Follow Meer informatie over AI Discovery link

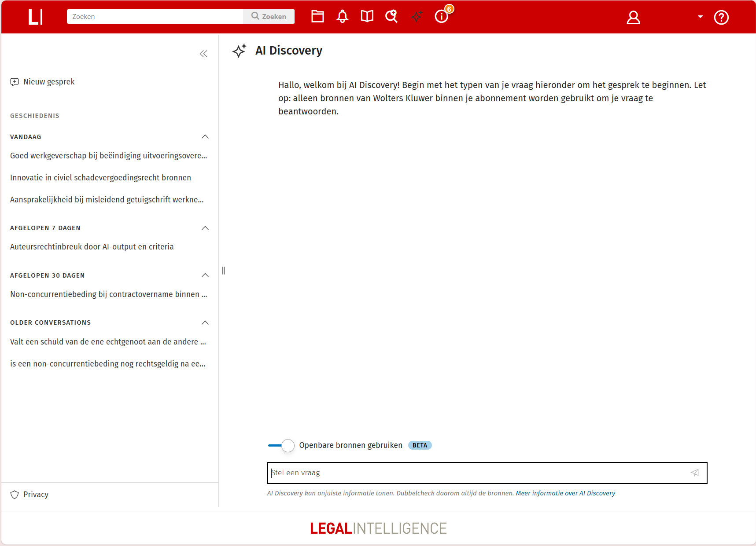pos(565,493)
